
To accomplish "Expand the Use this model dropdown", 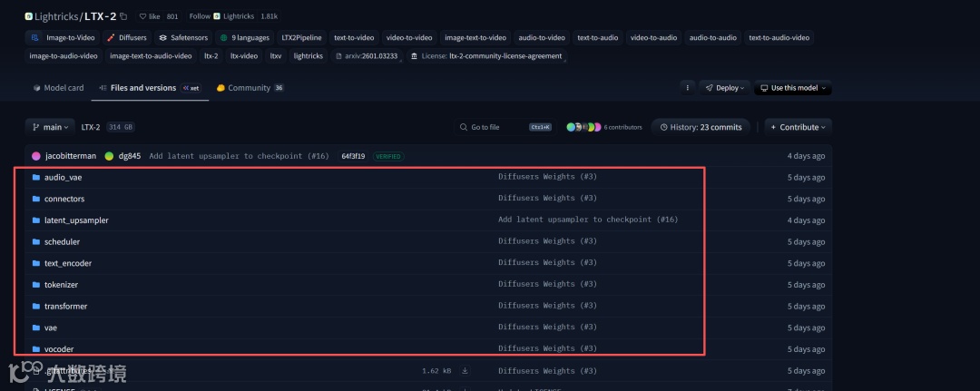I will click(x=792, y=88).
